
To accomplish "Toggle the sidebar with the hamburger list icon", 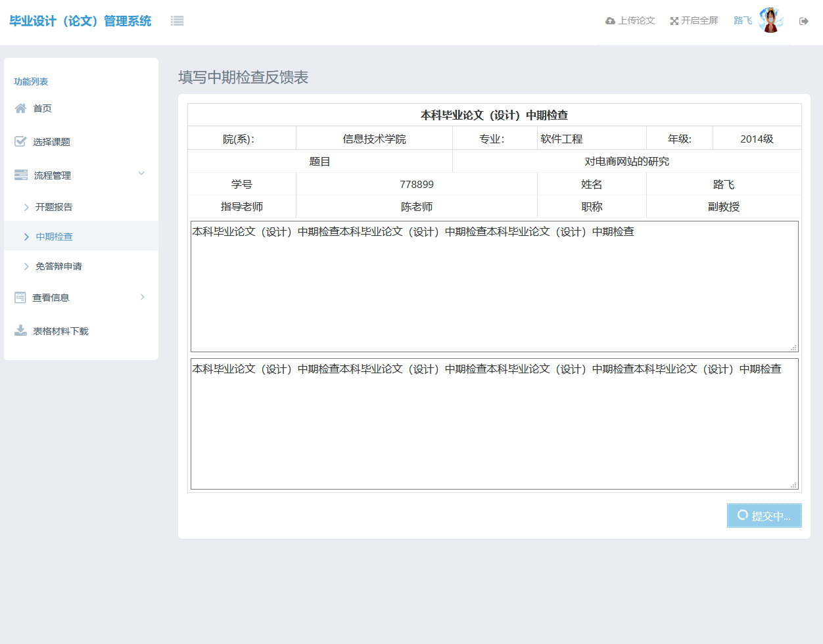I will pyautogui.click(x=176, y=20).
